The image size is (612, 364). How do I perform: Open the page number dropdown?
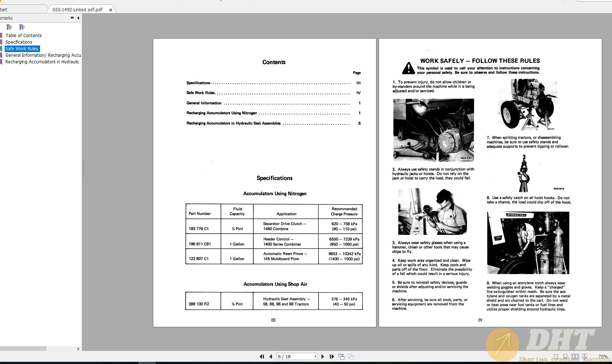pos(315,357)
